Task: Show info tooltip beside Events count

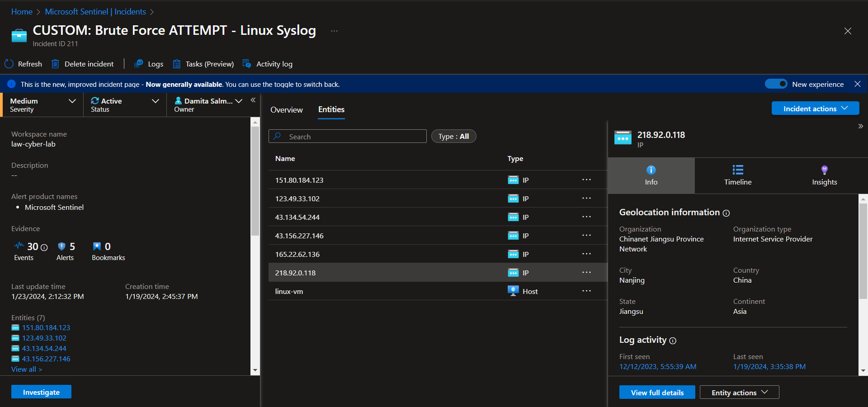Action: click(44, 247)
